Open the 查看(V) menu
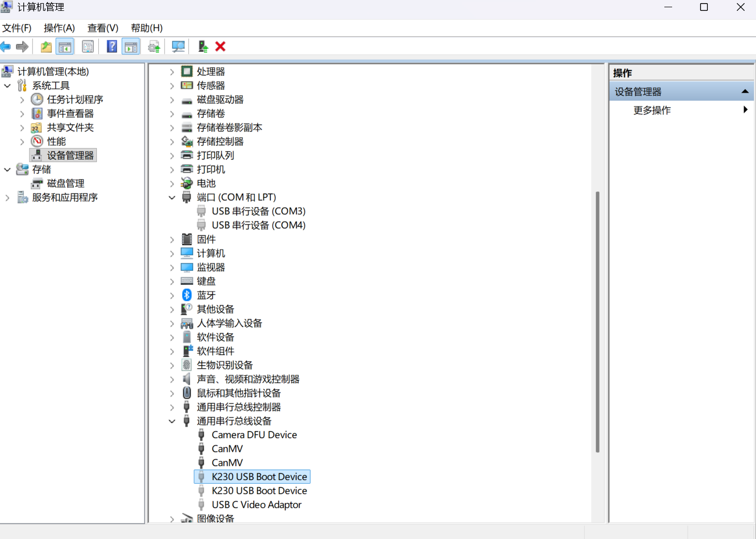 [103, 28]
